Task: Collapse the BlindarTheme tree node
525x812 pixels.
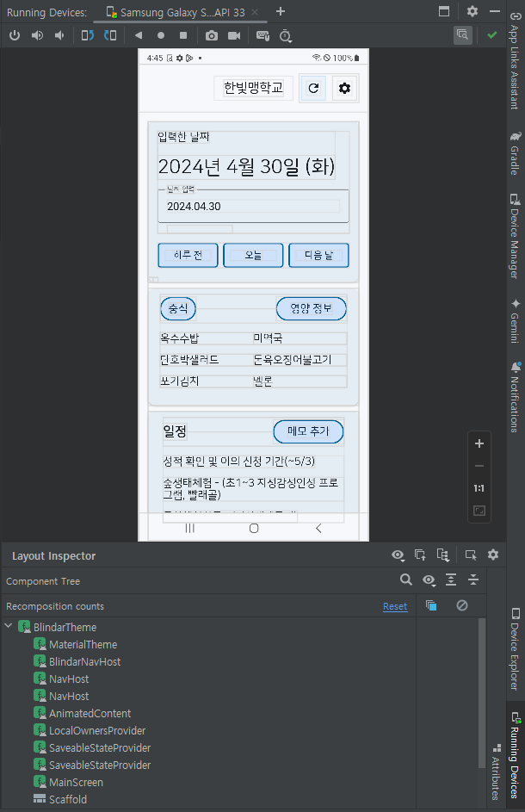Action: 9,626
